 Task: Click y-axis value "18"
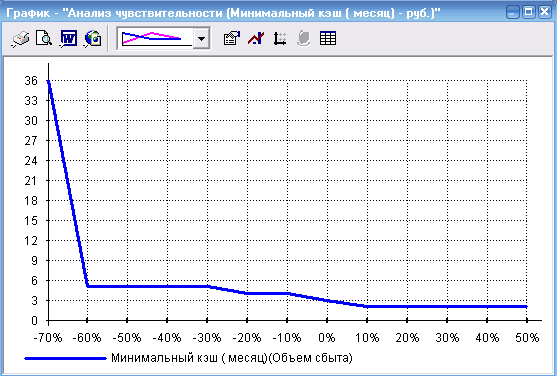31,201
